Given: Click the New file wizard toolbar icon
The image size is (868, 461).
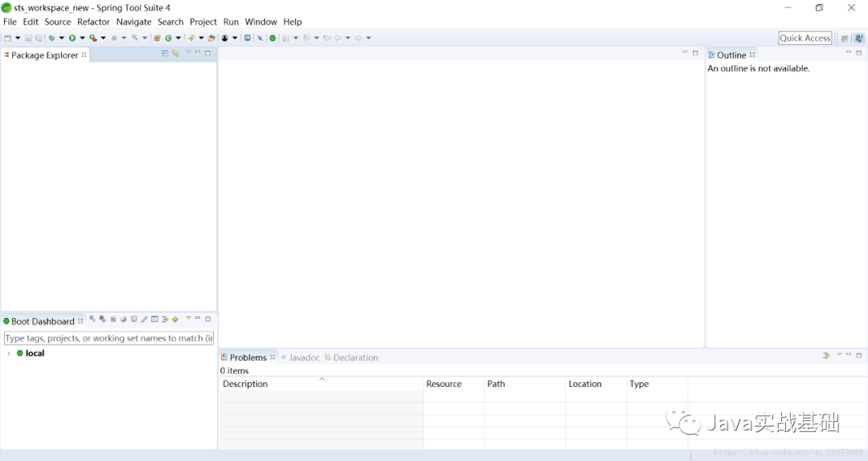Looking at the screenshot, I should pos(8,39).
